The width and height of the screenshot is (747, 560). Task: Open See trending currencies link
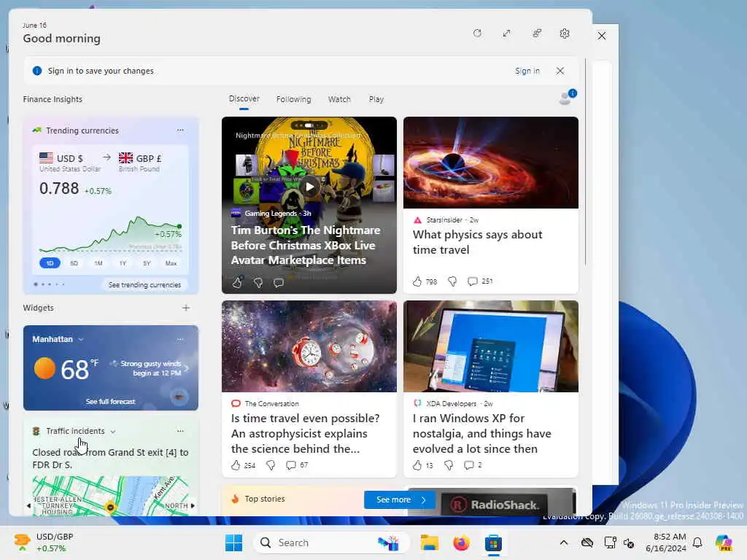(x=144, y=285)
